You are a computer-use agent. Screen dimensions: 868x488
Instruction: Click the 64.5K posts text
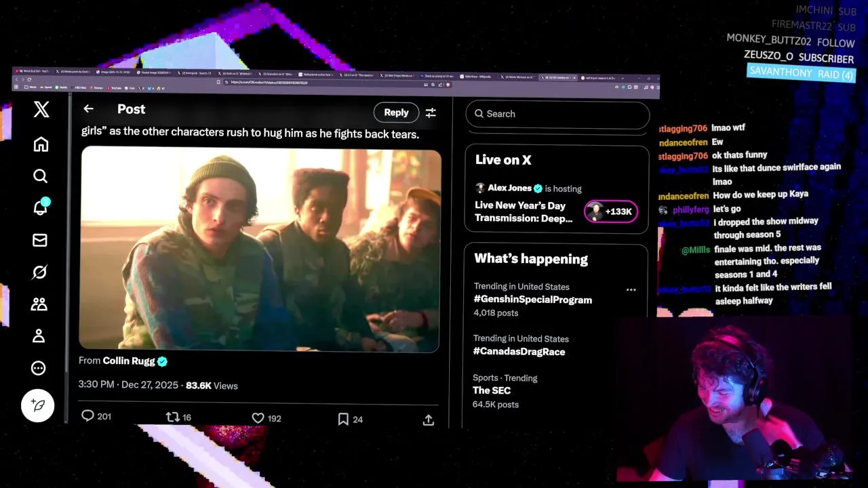tap(496, 405)
